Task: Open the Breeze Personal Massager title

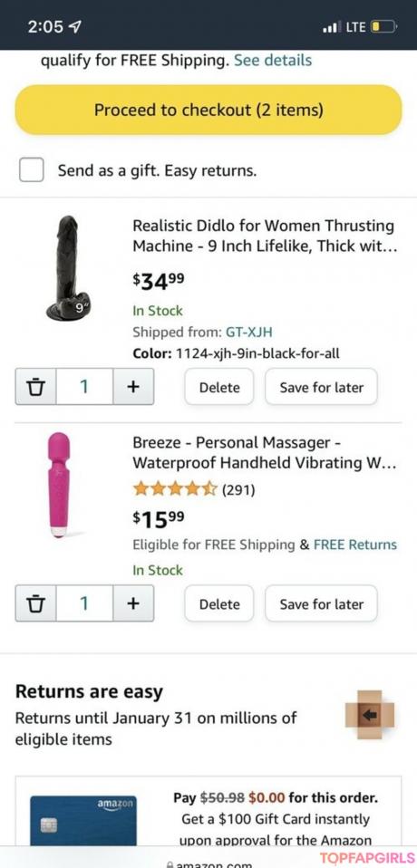Action: 264,452
